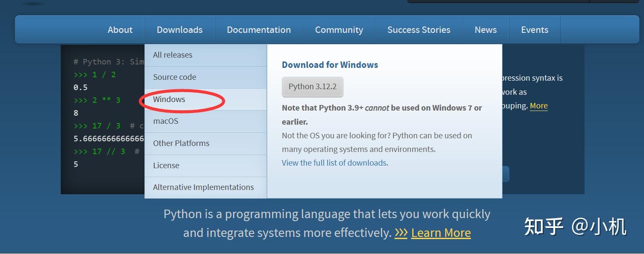Click the 'Note that Python 3.9+' warning text

[x=381, y=115]
